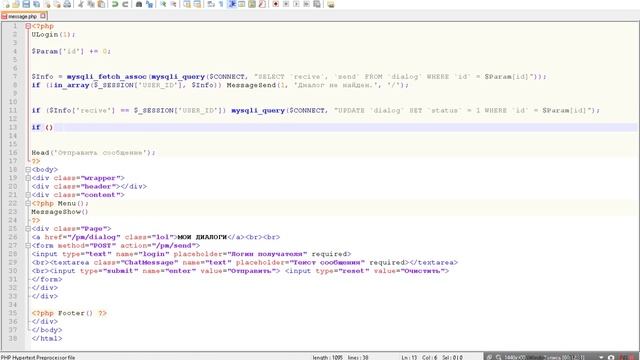Click the magnifier icon in recorder overlay
This screenshot has width=640, height=360.
(498, 357)
